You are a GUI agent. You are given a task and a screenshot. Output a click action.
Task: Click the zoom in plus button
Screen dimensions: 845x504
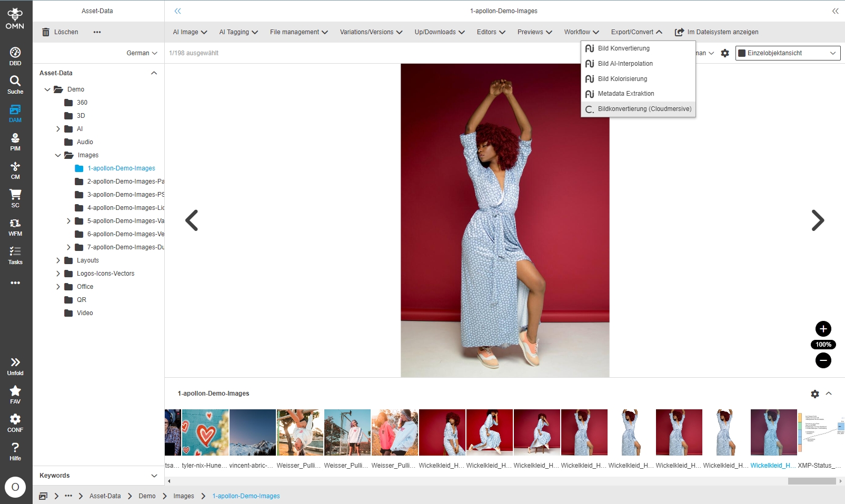click(823, 329)
